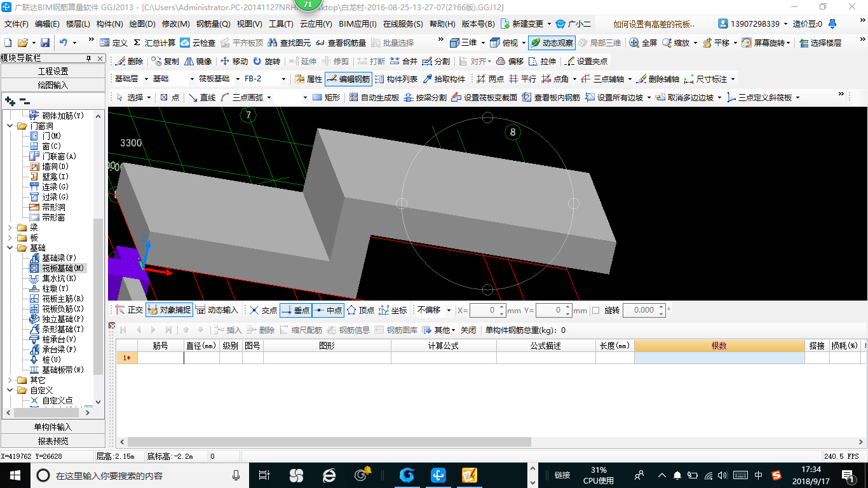Select 集水坑(K) in the tree
The height and width of the screenshot is (488, 868).
click(54, 278)
